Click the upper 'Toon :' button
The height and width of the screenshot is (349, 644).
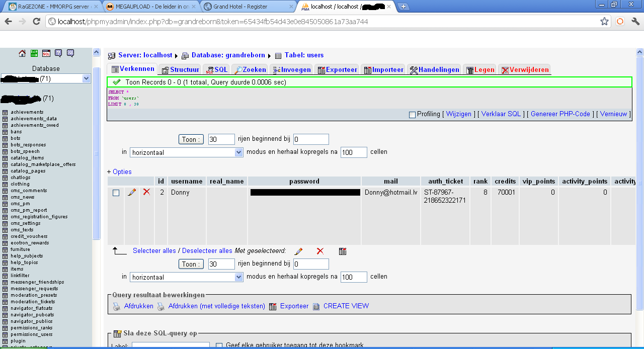point(191,139)
